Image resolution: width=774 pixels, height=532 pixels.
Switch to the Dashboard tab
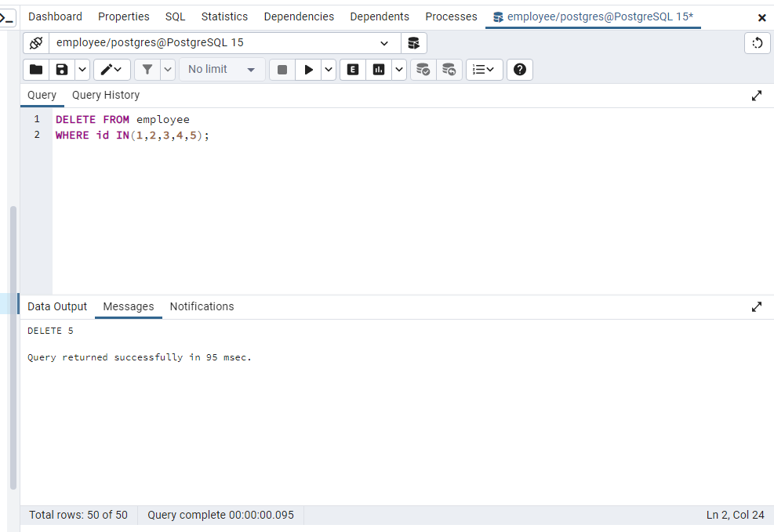click(x=55, y=16)
